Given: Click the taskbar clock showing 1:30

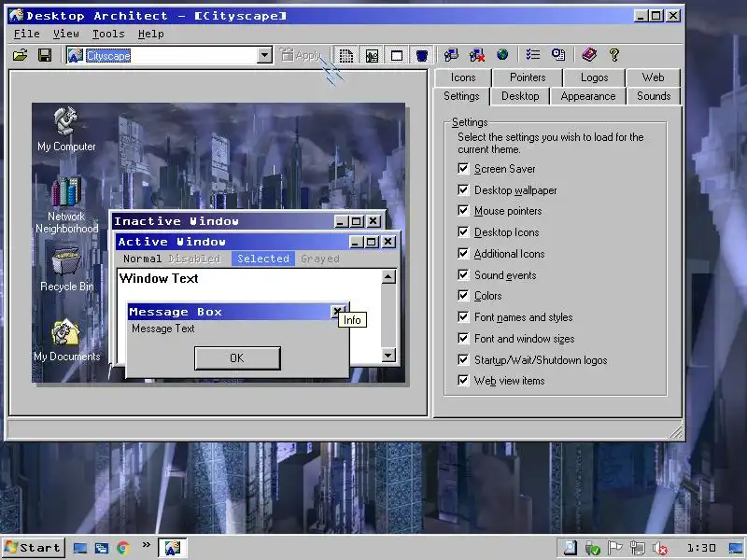Looking at the screenshot, I should 701,548.
